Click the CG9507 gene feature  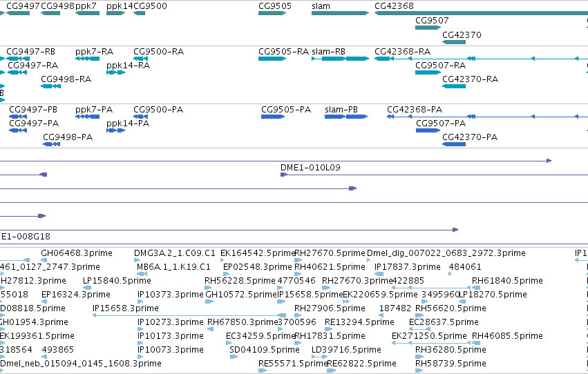428,28
